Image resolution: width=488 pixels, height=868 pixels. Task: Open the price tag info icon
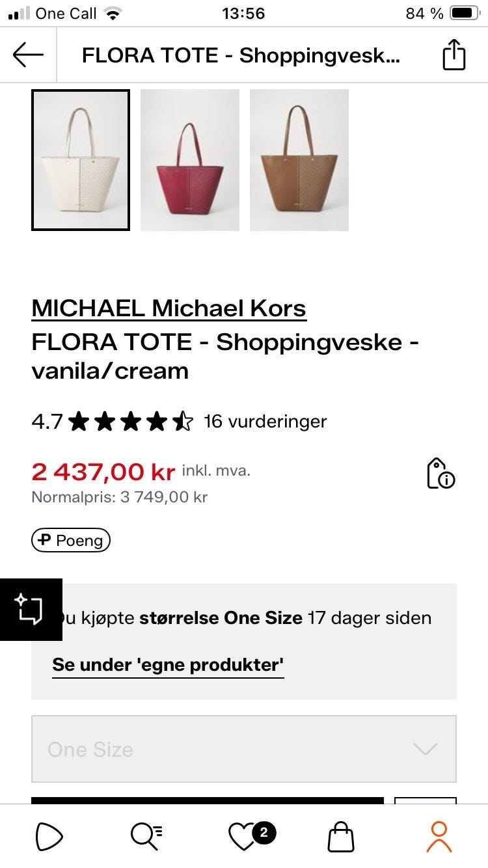click(440, 473)
